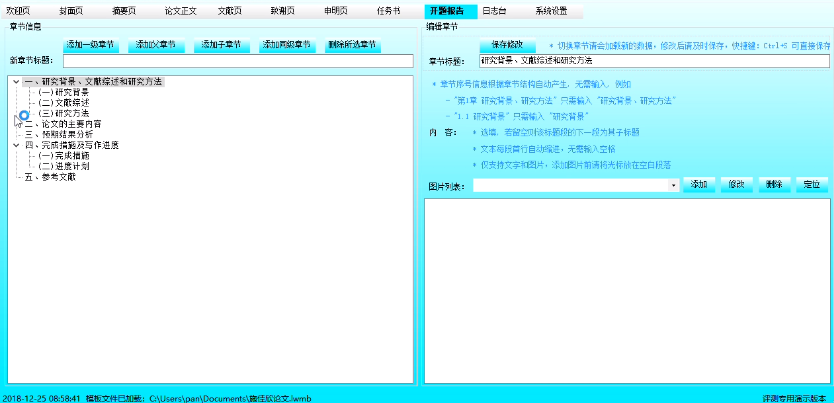
Task: Select subsection (二) 进度计划
Action: (x=64, y=166)
